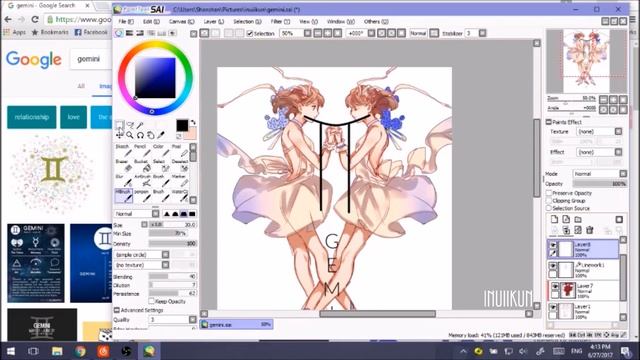The image size is (640, 360).
Task: Enable Selection Source
Action: coord(549,208)
